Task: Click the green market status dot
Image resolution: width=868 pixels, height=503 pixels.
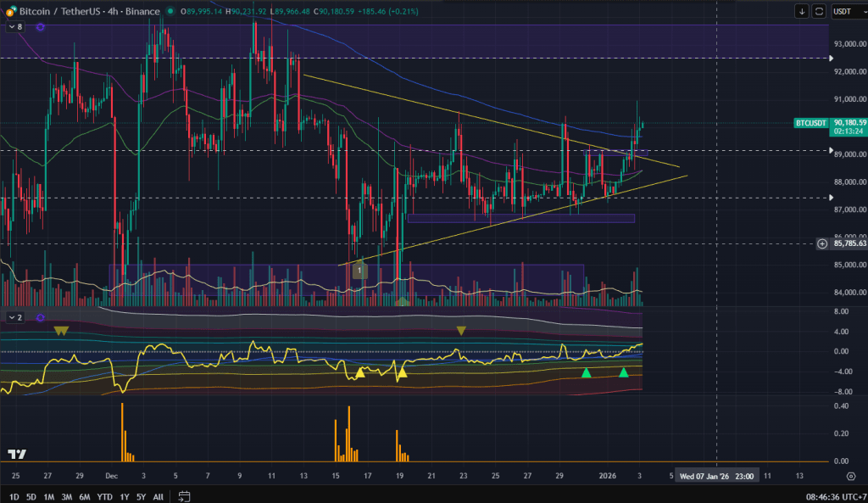Action: tap(170, 12)
